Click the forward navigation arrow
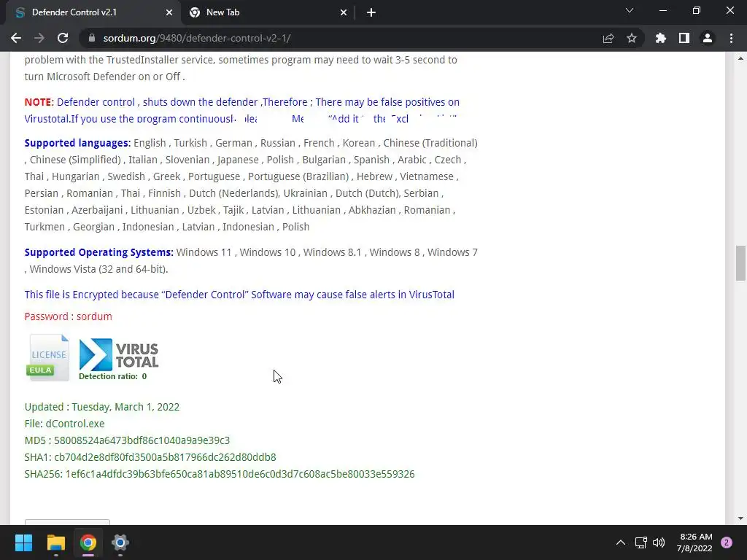The width and height of the screenshot is (747, 560). click(39, 38)
